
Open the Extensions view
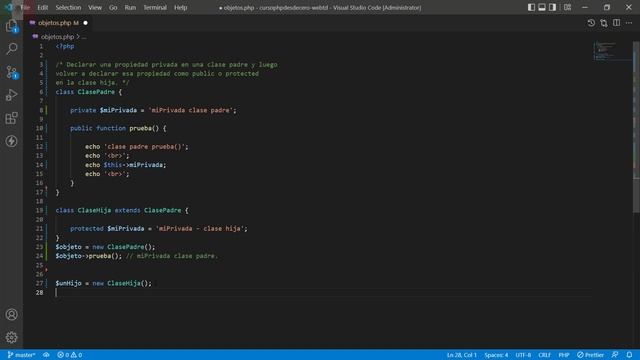click(11, 118)
